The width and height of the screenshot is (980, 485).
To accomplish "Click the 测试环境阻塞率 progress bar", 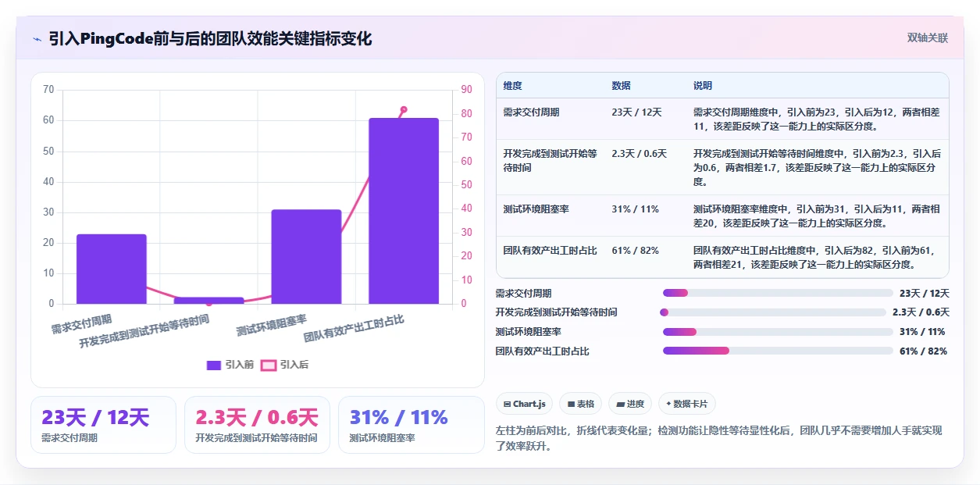I will pyautogui.click(x=778, y=332).
